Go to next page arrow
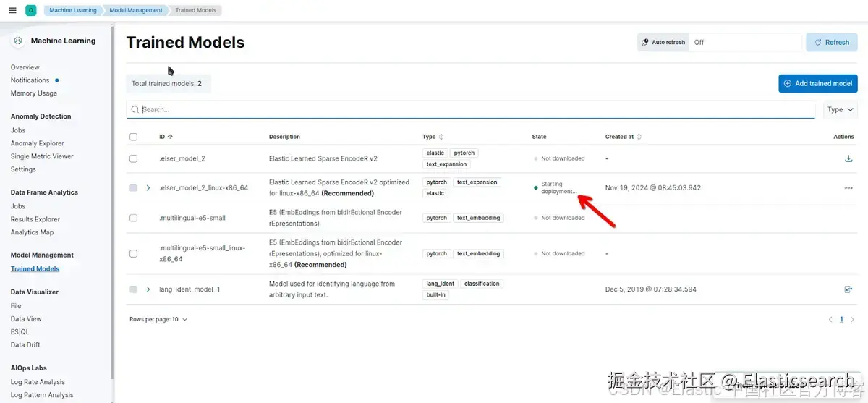868x403 pixels. (852, 319)
